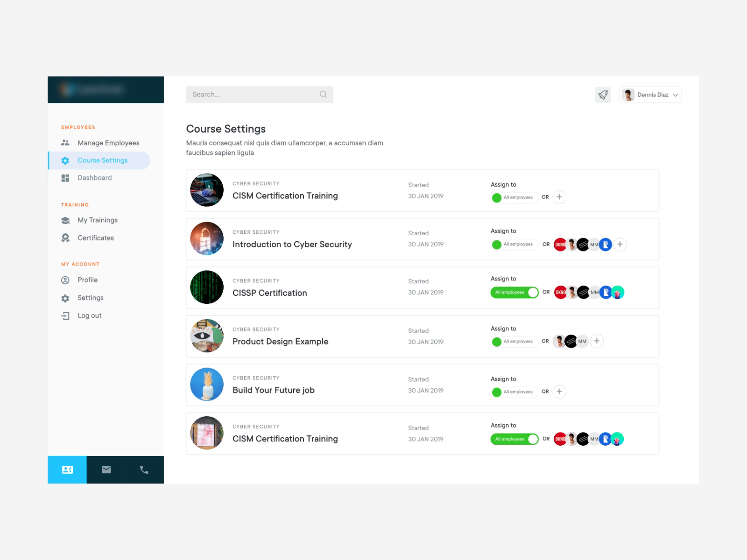Click the Course Settings gear icon
747x560 pixels.
click(66, 160)
